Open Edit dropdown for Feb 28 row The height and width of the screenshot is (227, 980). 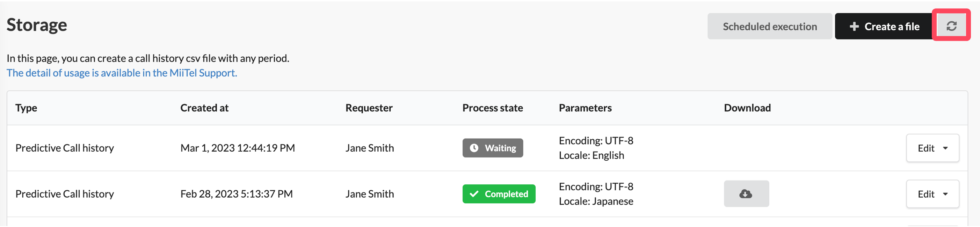point(932,194)
